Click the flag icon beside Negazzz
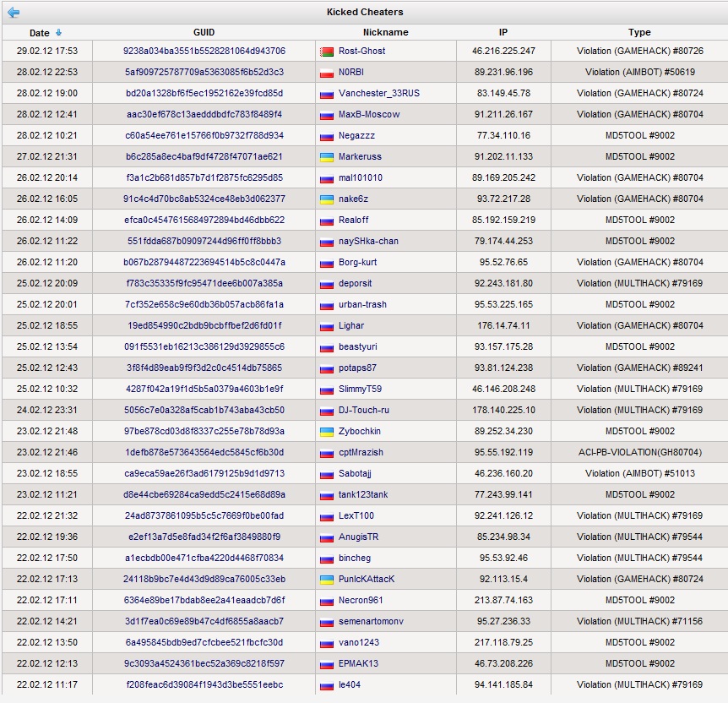 point(327,137)
